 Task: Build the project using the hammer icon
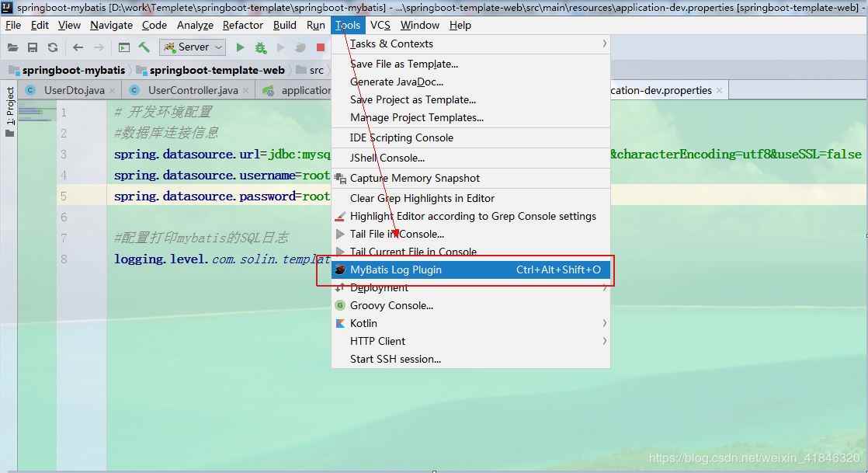tap(146, 47)
